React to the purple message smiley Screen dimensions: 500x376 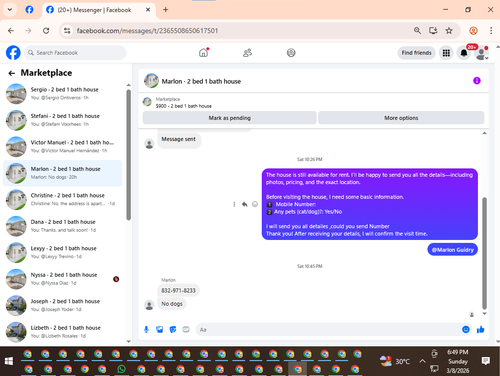[255, 204]
